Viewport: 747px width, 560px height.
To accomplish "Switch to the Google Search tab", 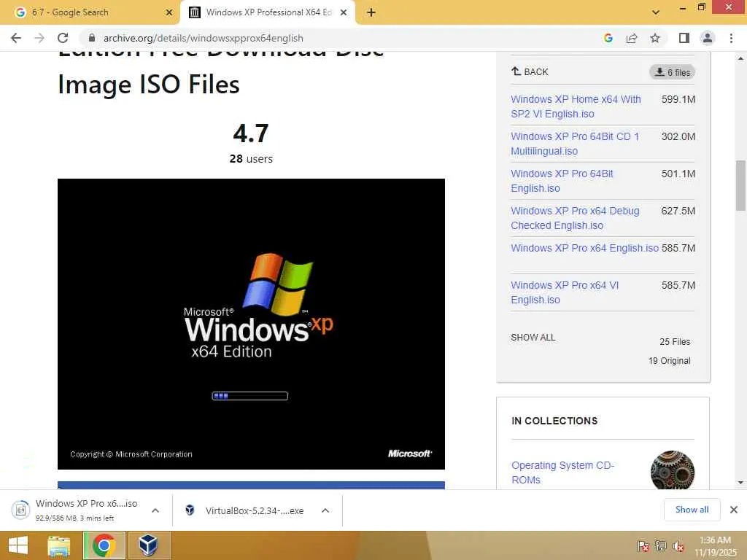I will pos(89,12).
